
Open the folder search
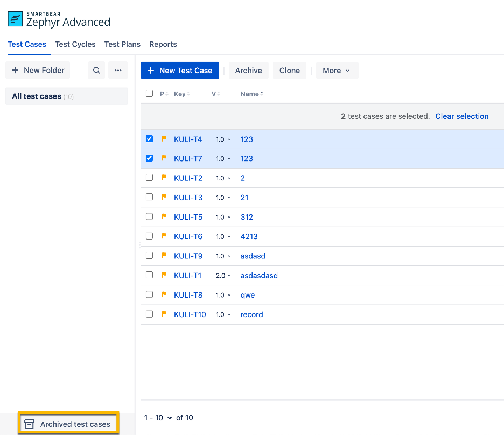(96, 70)
